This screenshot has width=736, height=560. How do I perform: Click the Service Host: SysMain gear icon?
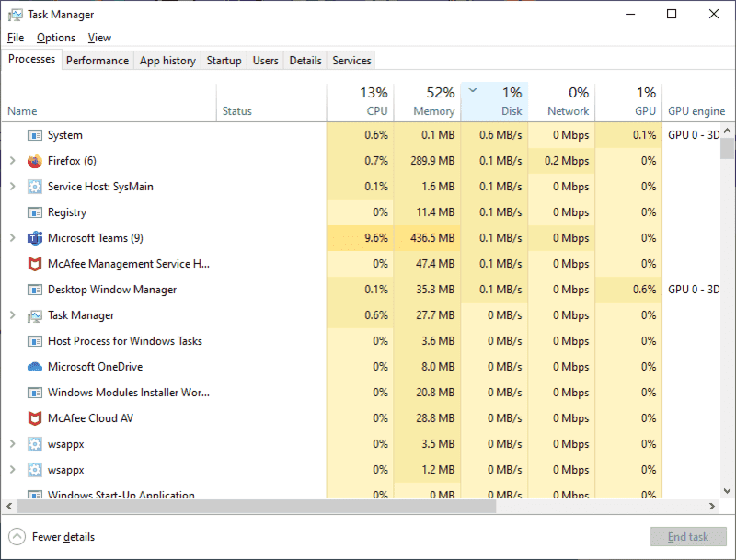[x=35, y=187]
